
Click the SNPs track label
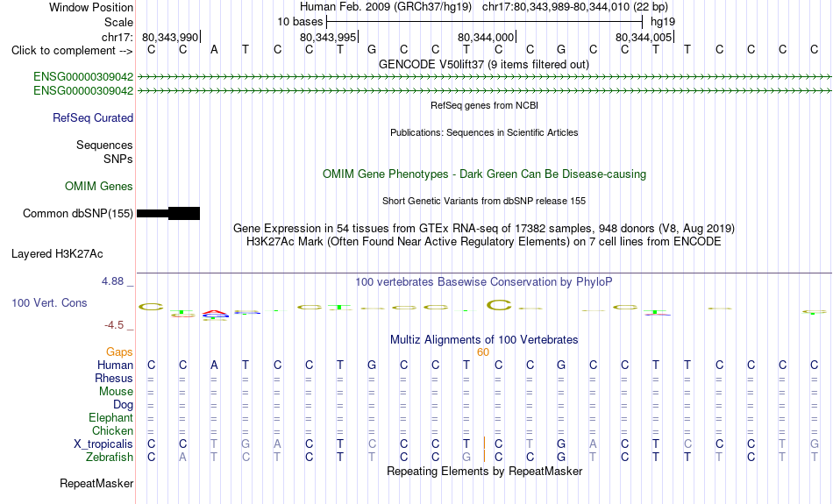[118, 159]
